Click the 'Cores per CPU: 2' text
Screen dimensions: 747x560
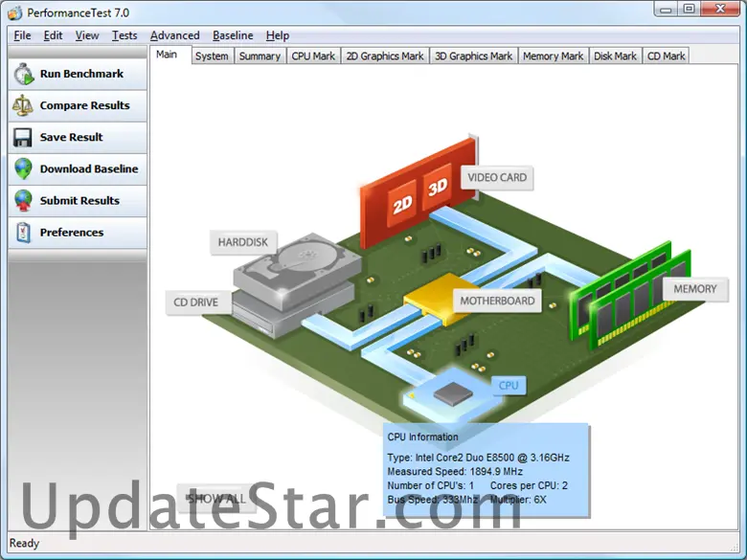[x=529, y=485]
